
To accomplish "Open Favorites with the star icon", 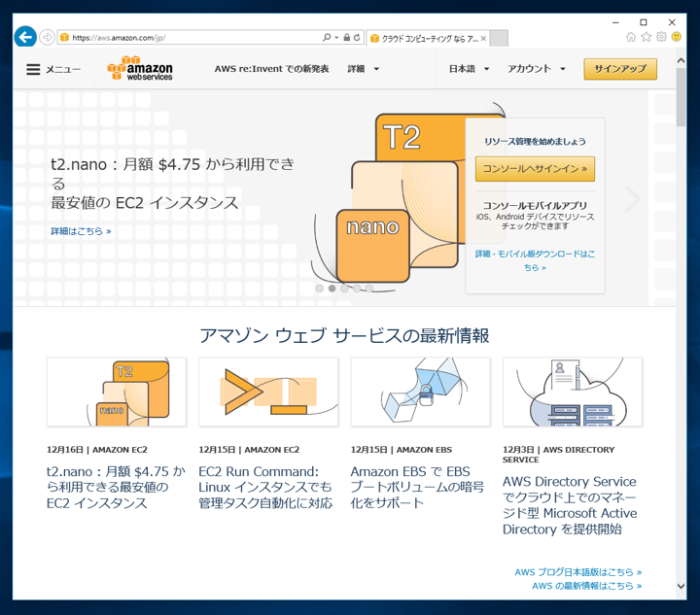I will click(x=646, y=37).
